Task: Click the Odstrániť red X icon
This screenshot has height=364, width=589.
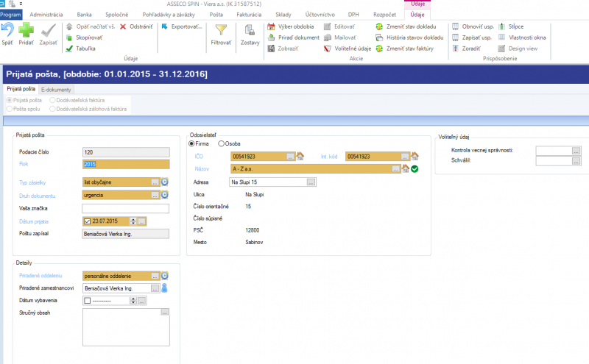Action: click(x=123, y=26)
